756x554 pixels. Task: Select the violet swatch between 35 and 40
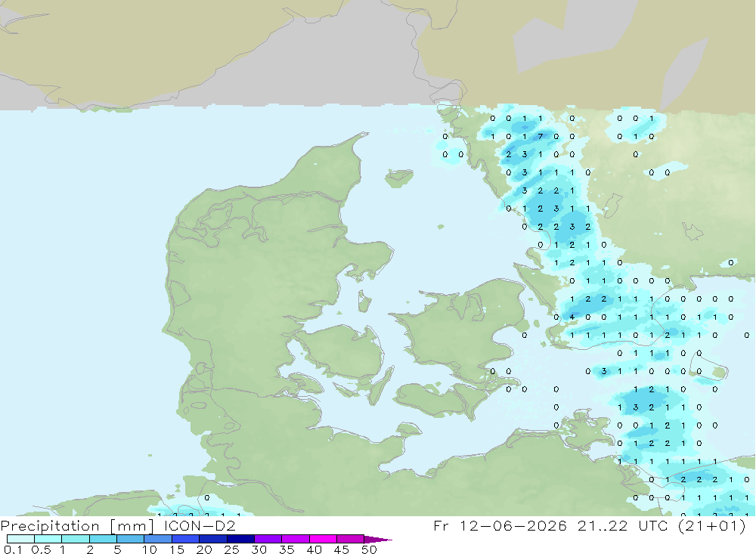(x=296, y=539)
